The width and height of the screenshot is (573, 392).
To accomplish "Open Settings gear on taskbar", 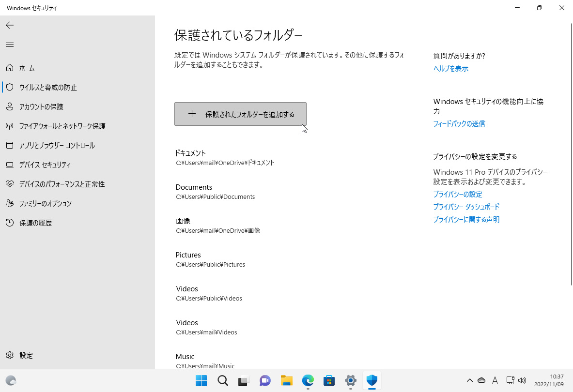I will point(350,381).
